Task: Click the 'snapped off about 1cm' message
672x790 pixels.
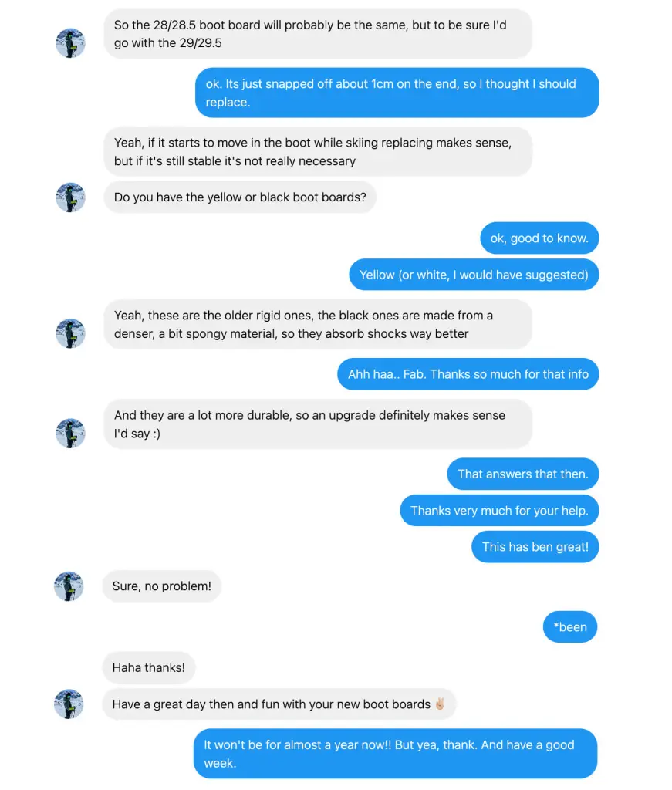Action: coord(397,93)
